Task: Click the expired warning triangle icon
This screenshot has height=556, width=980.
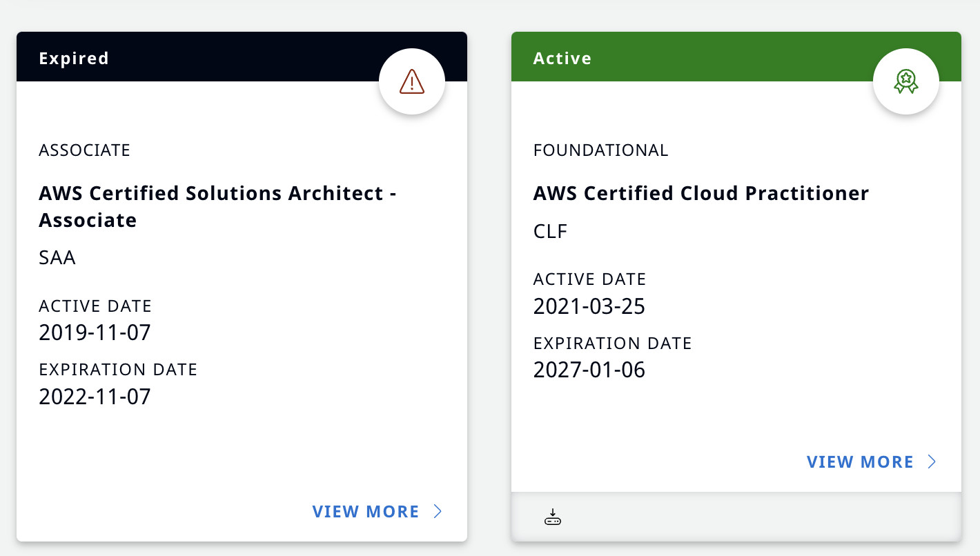Action: (x=412, y=82)
